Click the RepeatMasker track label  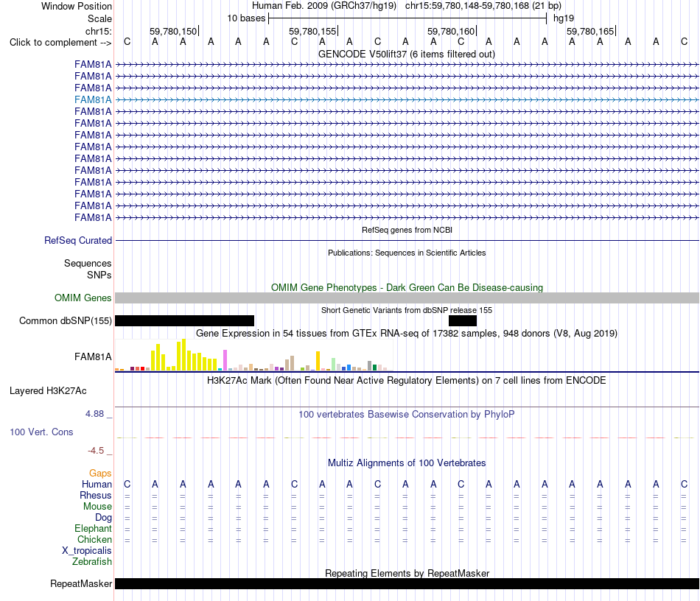(81, 583)
